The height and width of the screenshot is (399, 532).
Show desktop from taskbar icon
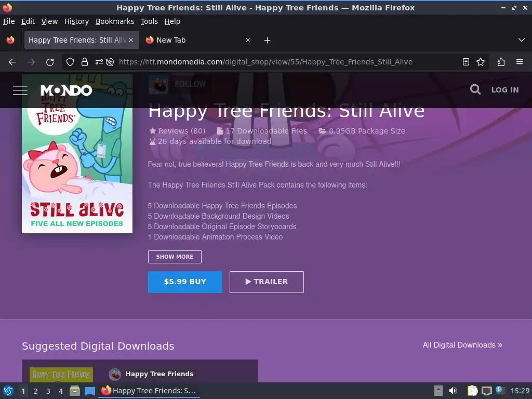89,391
